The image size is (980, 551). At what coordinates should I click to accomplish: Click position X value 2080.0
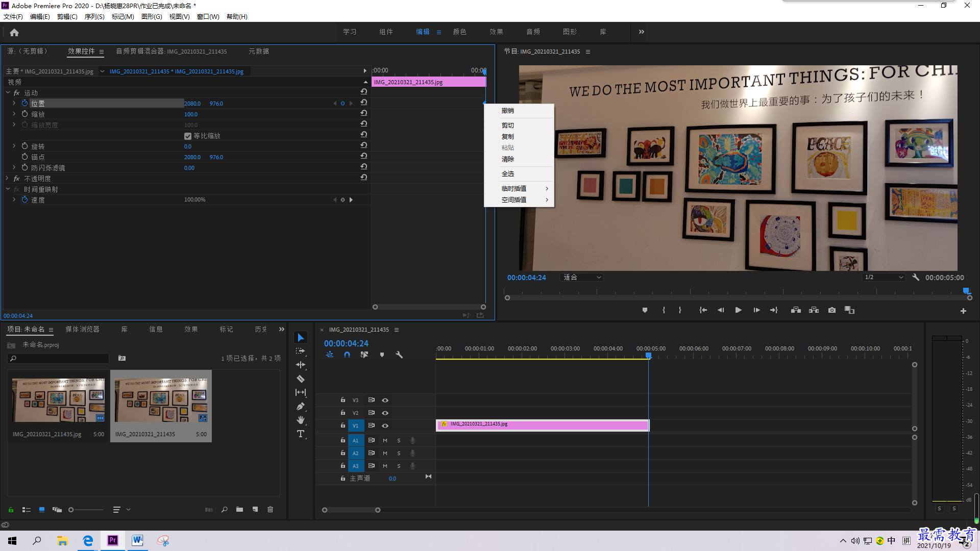192,104
